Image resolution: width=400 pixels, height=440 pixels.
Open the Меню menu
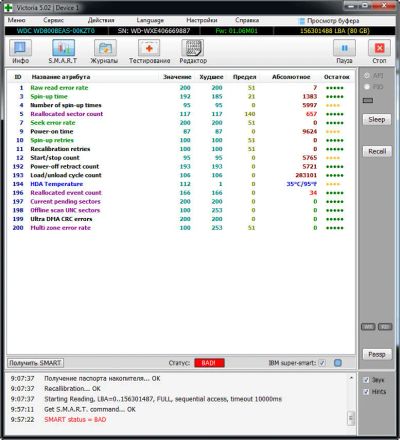pos(16,20)
